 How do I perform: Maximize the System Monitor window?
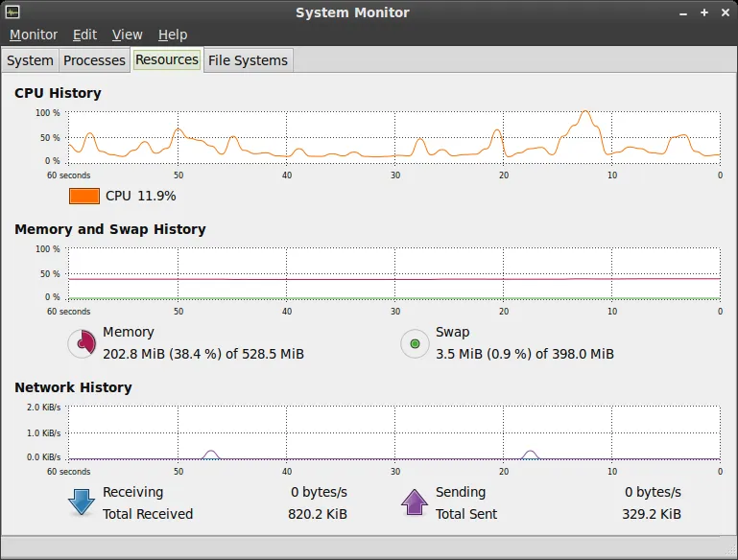[x=703, y=12]
